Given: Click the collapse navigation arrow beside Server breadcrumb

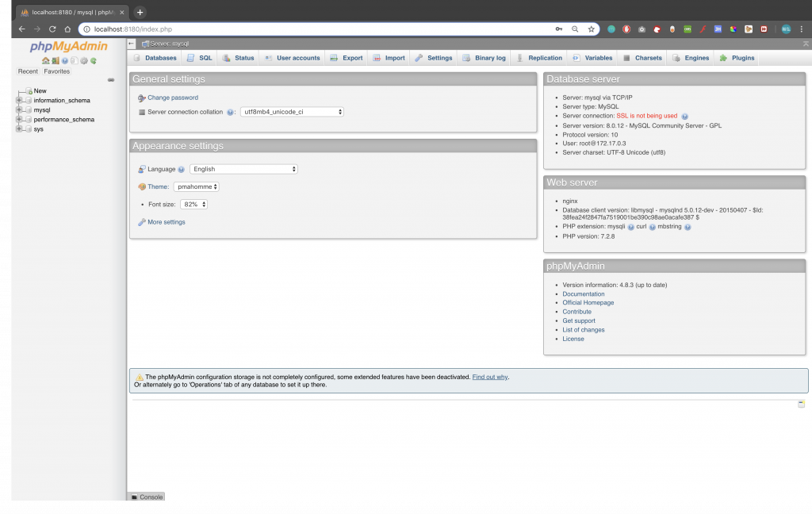Looking at the screenshot, I should click(x=132, y=44).
